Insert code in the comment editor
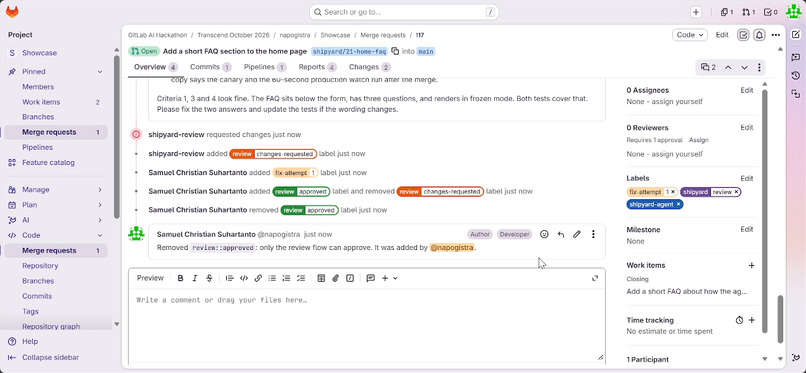The image size is (806, 373). click(244, 278)
